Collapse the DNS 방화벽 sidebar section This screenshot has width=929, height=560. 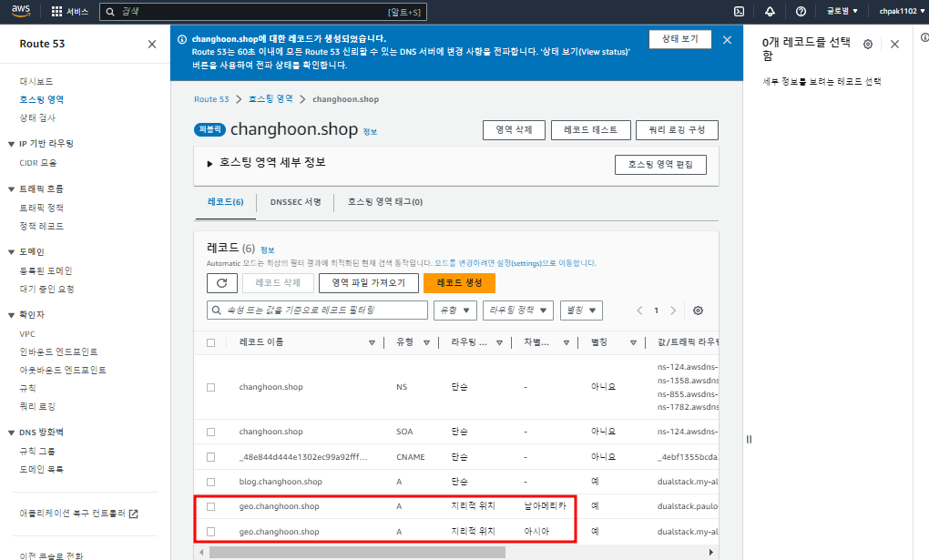(11, 433)
